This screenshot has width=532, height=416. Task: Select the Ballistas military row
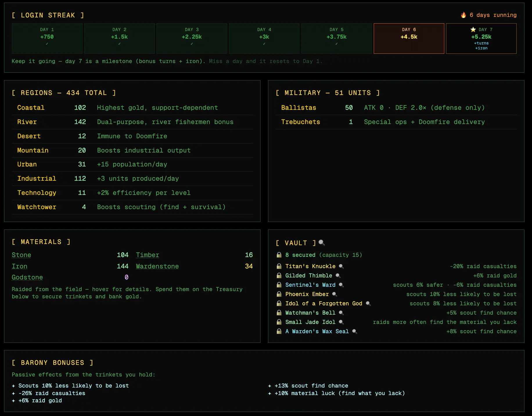(396, 108)
